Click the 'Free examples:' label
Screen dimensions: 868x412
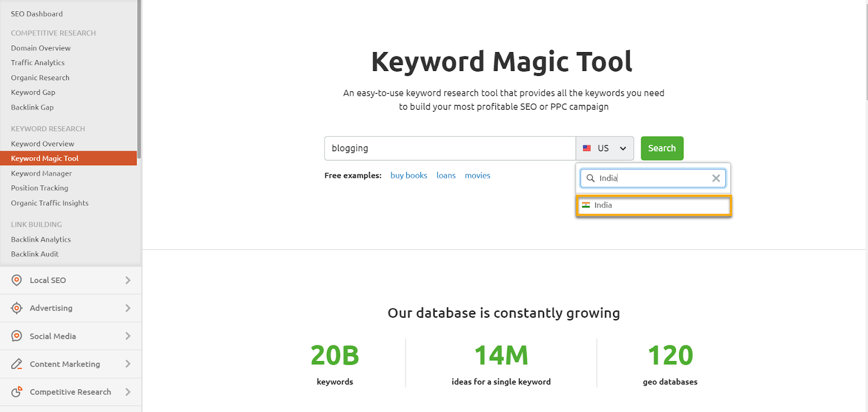pyautogui.click(x=353, y=176)
